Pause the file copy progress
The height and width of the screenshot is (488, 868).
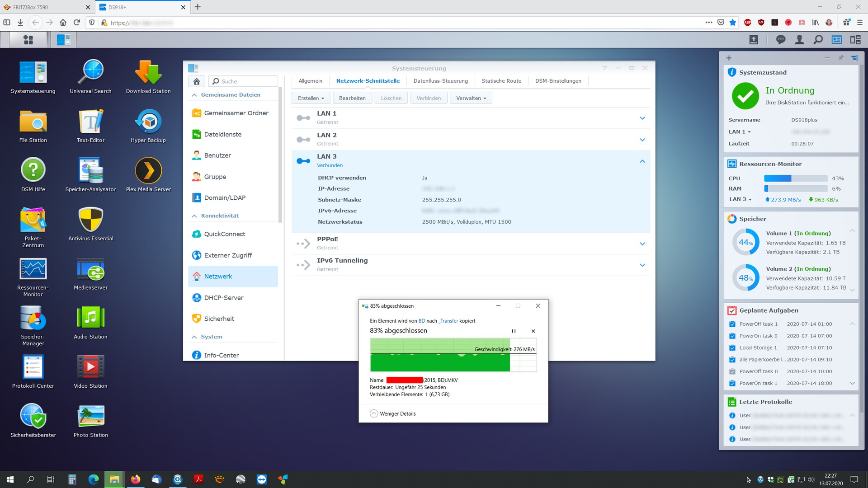(514, 331)
